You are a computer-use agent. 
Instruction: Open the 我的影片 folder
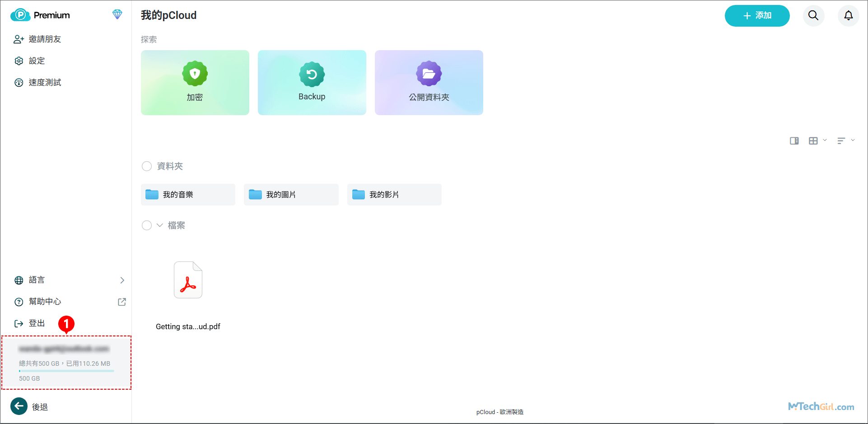click(394, 195)
